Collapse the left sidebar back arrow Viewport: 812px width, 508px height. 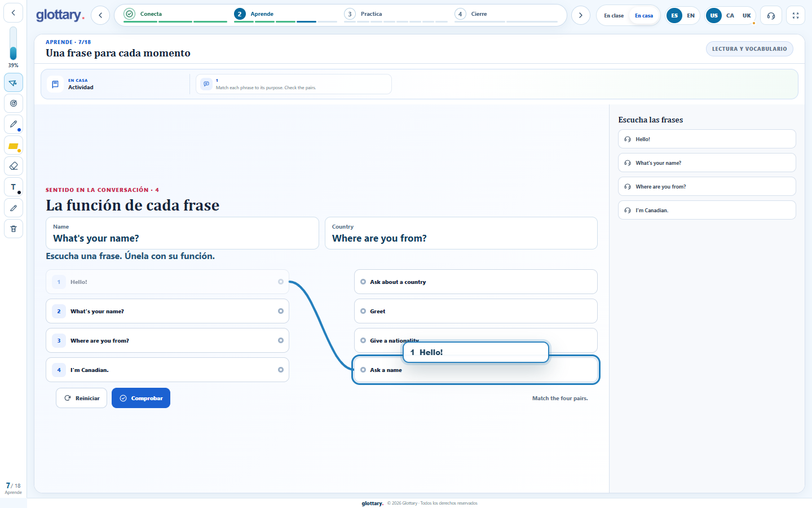[x=14, y=12]
